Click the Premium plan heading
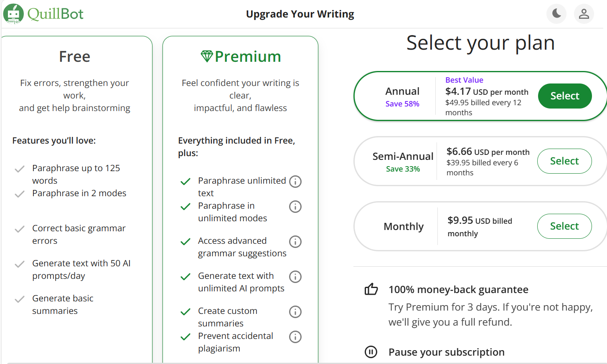607x364 pixels. (x=248, y=56)
